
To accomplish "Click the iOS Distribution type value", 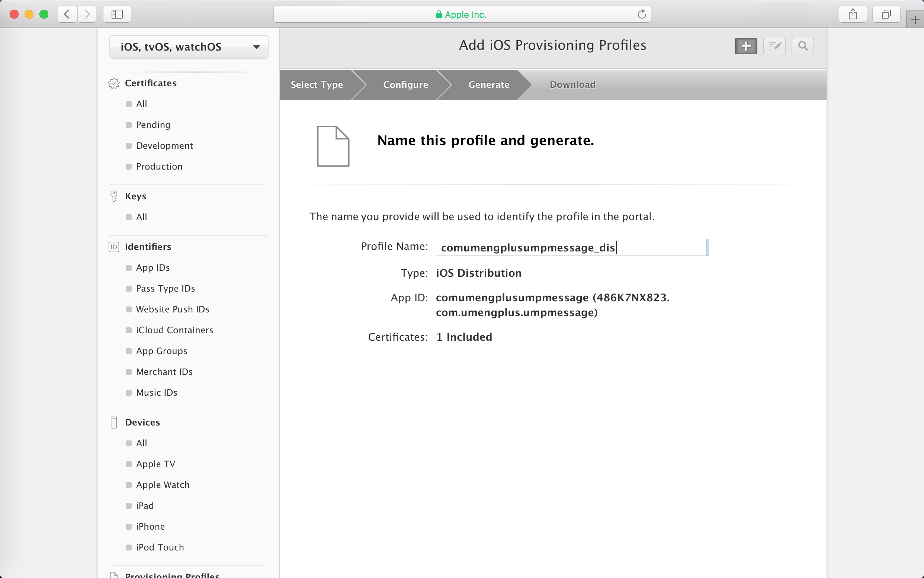I will pos(479,273).
